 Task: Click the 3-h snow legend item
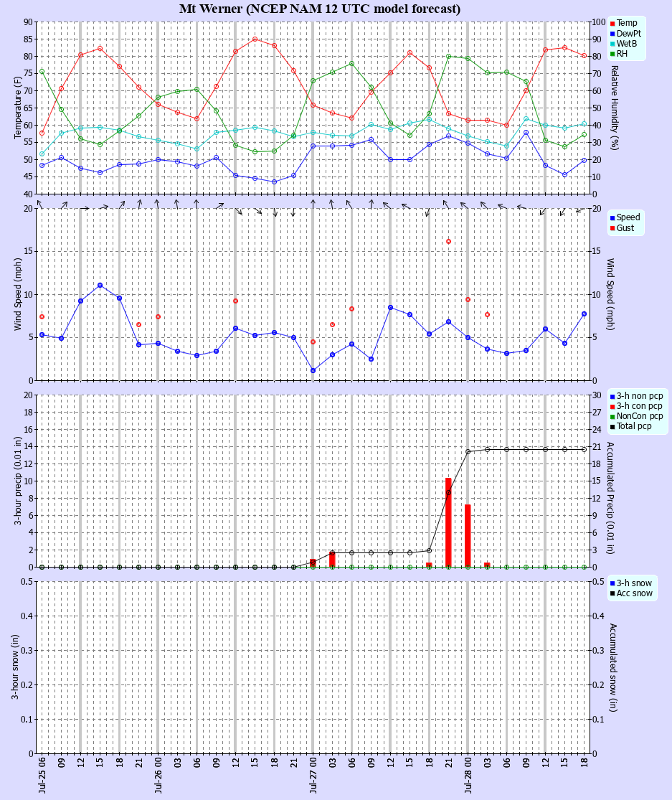(x=630, y=583)
